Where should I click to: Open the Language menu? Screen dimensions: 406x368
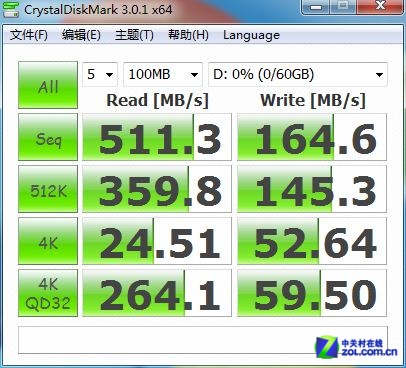click(251, 35)
